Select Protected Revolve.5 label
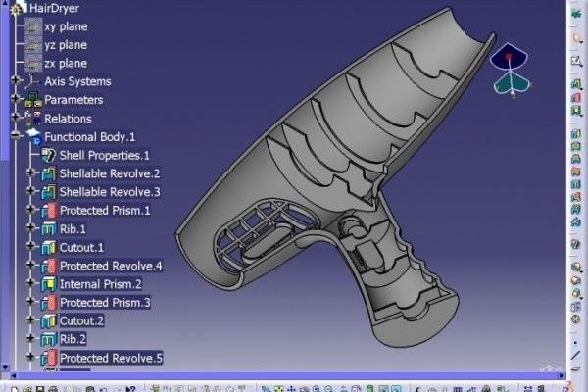 (111, 359)
